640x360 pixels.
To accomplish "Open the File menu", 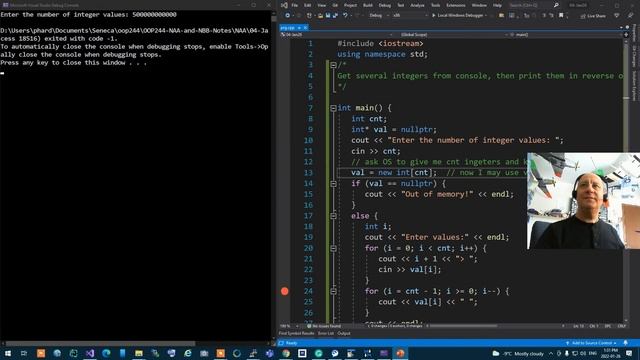I will coord(295,5).
